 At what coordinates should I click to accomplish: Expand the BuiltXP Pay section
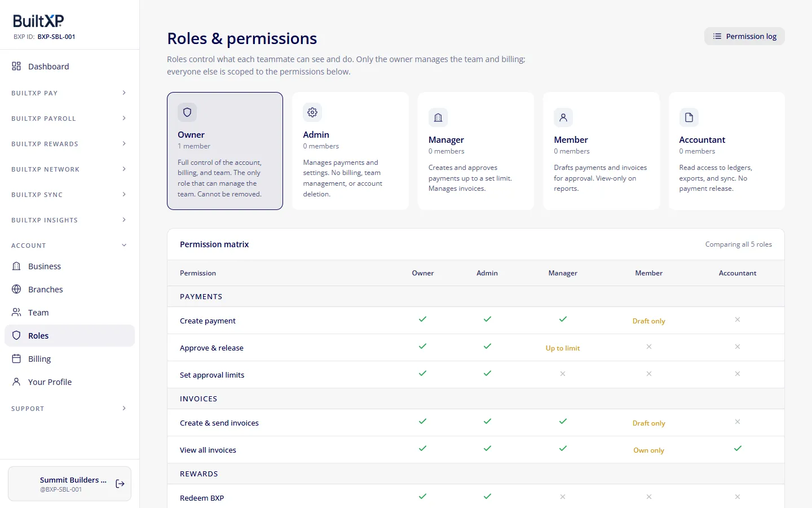point(69,93)
